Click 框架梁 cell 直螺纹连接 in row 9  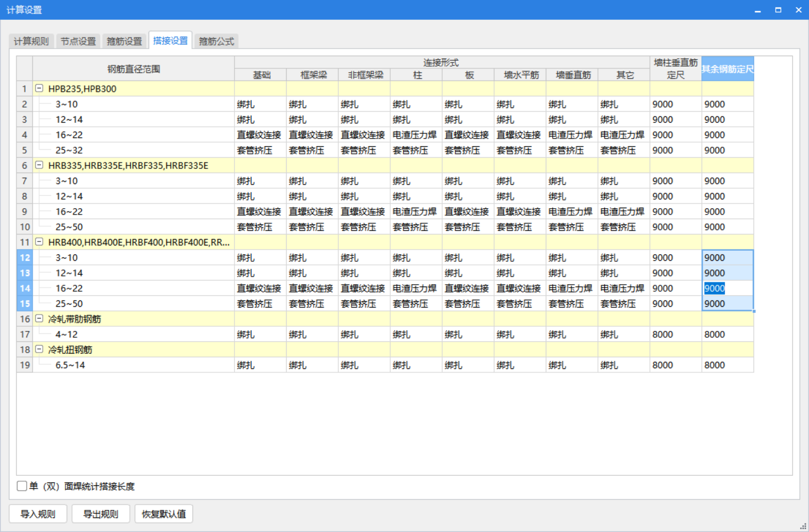pos(312,212)
